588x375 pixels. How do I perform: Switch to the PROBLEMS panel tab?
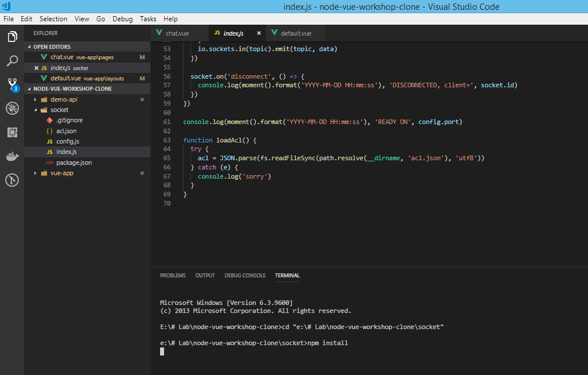coord(173,276)
